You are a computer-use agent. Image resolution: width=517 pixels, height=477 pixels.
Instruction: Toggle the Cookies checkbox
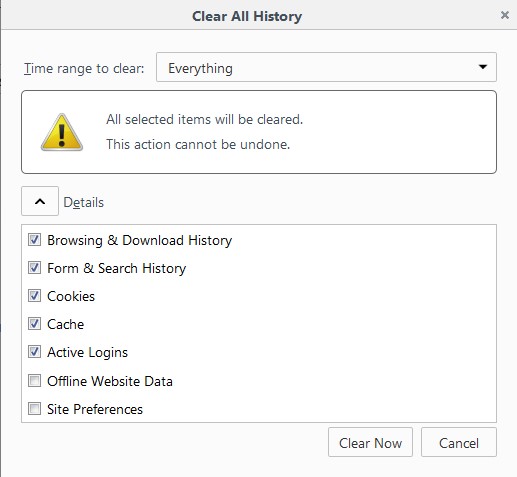pyautogui.click(x=34, y=296)
